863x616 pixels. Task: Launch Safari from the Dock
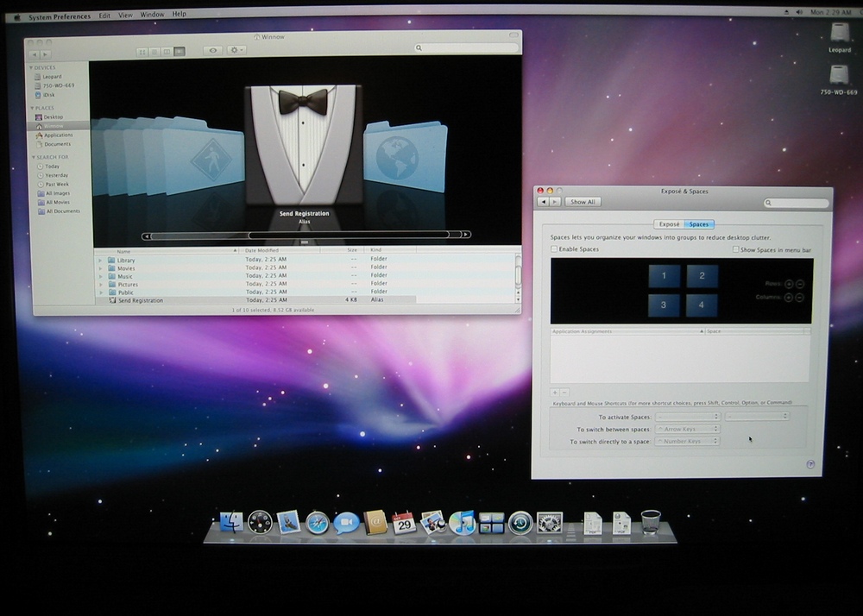(318, 523)
